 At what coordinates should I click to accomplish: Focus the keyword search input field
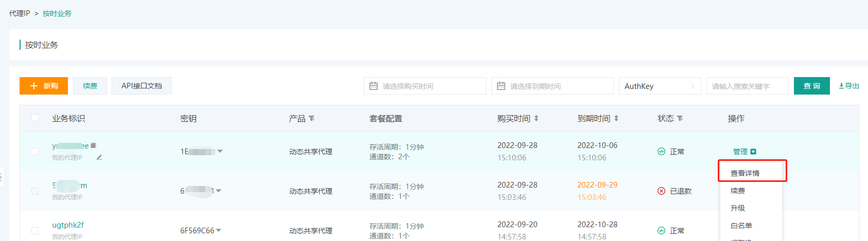point(747,86)
